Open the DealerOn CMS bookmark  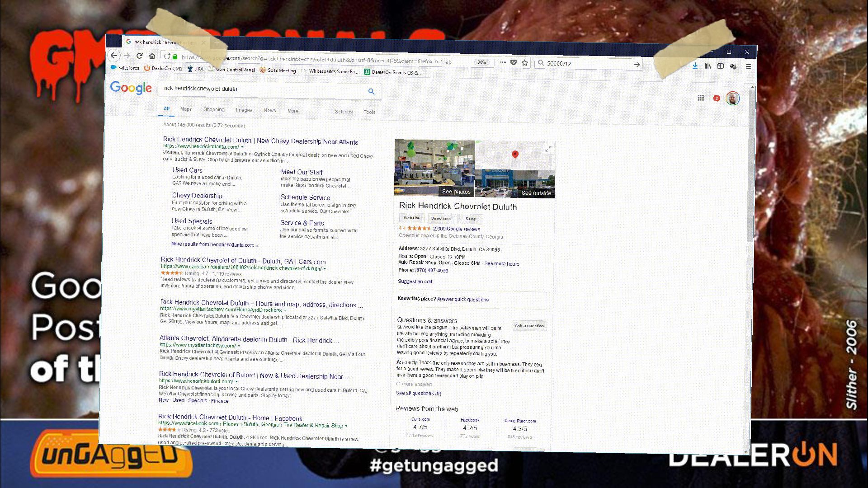pyautogui.click(x=164, y=69)
